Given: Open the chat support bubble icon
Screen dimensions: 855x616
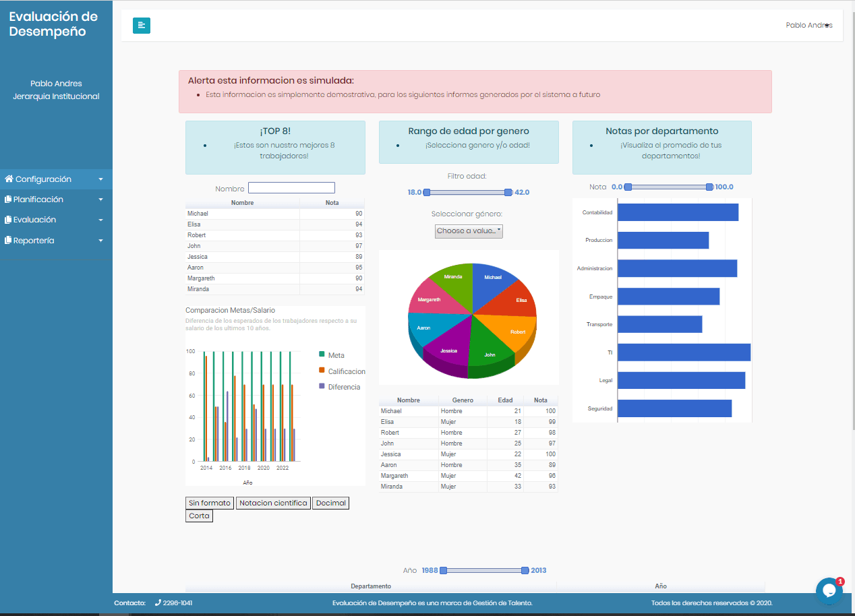Looking at the screenshot, I should click(829, 591).
